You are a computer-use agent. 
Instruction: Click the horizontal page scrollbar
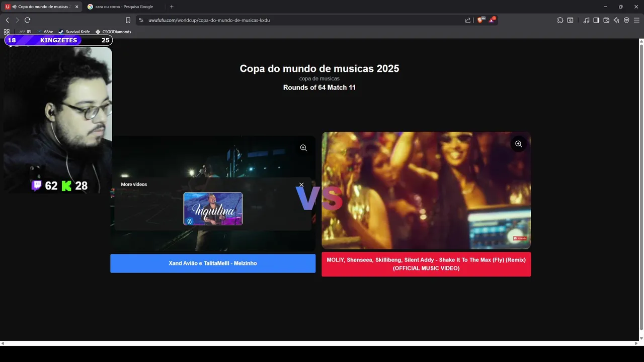(319, 343)
